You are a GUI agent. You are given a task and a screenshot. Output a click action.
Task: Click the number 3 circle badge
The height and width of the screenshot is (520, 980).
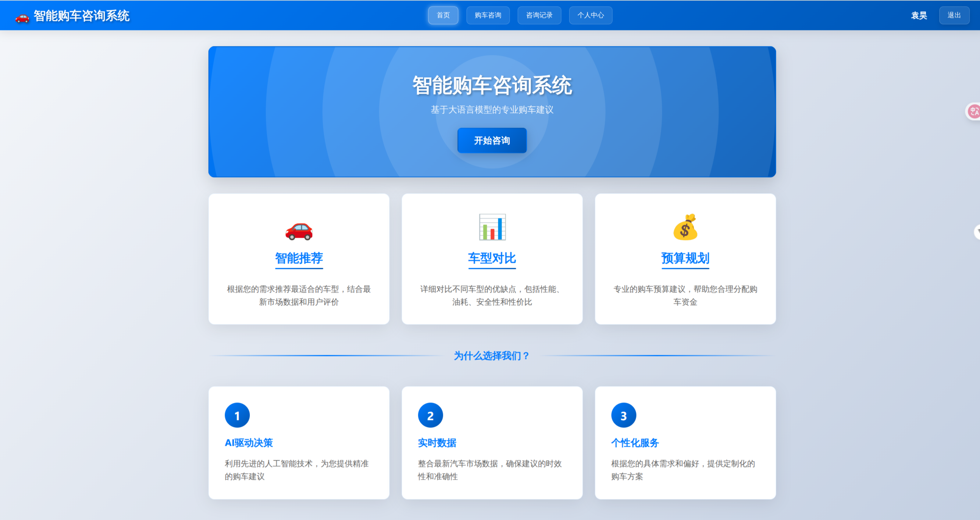[x=624, y=415]
